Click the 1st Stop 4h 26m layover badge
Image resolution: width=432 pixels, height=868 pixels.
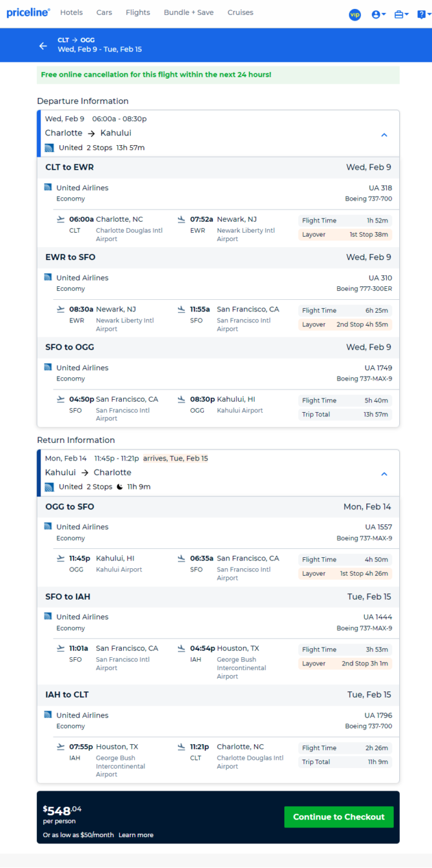click(345, 574)
